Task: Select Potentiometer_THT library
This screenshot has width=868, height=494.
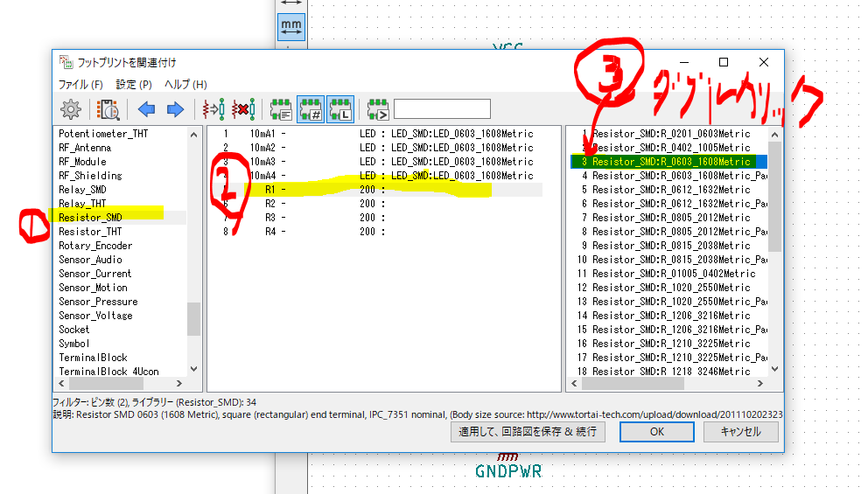Action: pyautogui.click(x=103, y=134)
